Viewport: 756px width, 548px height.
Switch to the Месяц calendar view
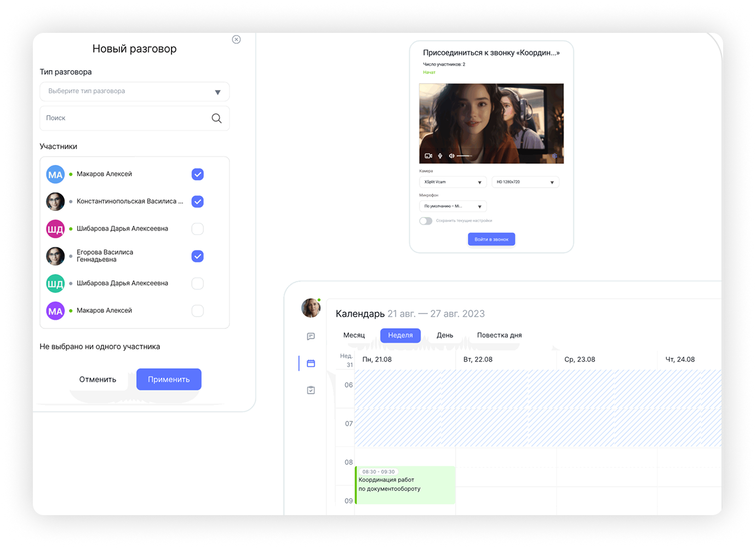click(354, 335)
